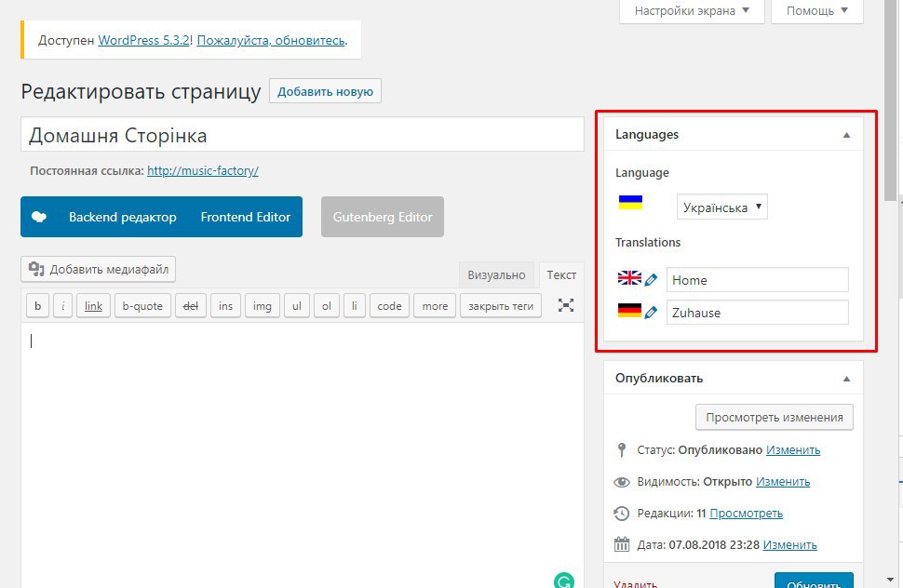
Task: Click the Gutenberg Editor button
Action: click(383, 217)
